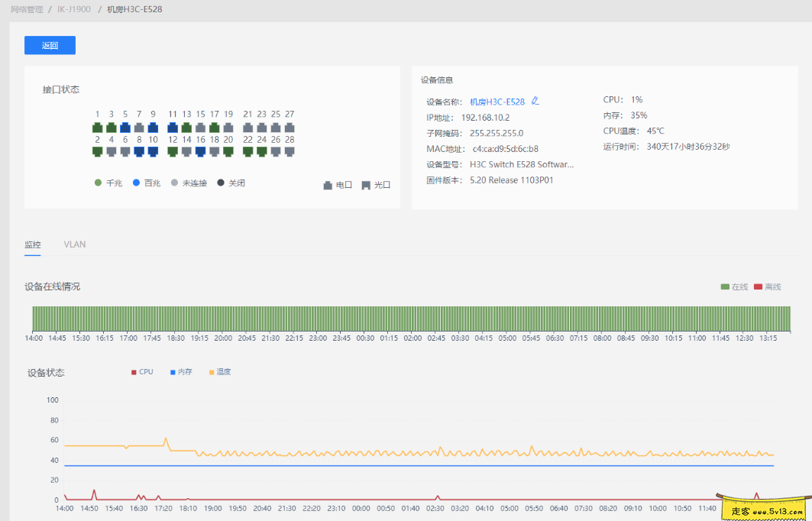Switch to the VLAN tab
Image resolution: width=812 pixels, height=521 pixels.
(75, 244)
